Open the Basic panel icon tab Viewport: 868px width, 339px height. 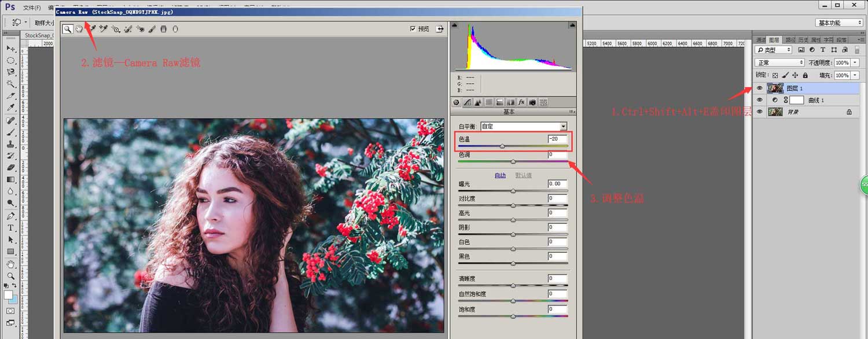[x=456, y=102]
